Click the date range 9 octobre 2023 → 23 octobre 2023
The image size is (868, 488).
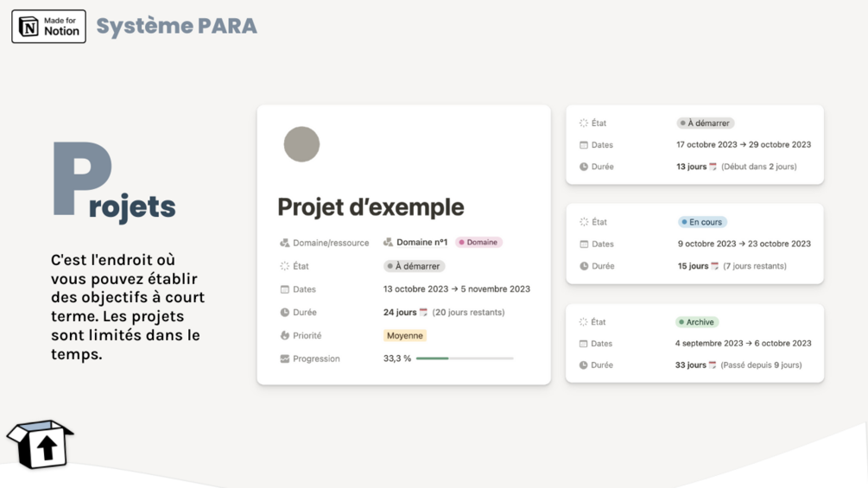click(x=744, y=244)
